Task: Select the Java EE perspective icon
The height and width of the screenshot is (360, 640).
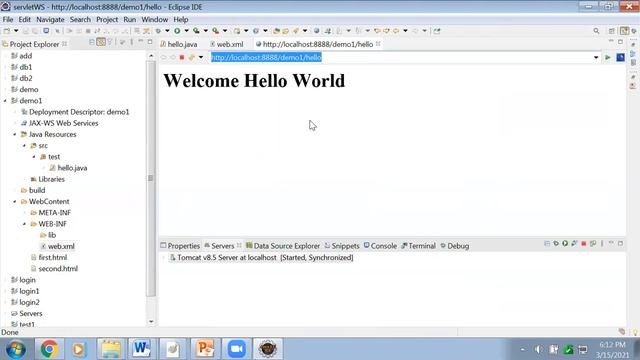Action: (x=624, y=31)
